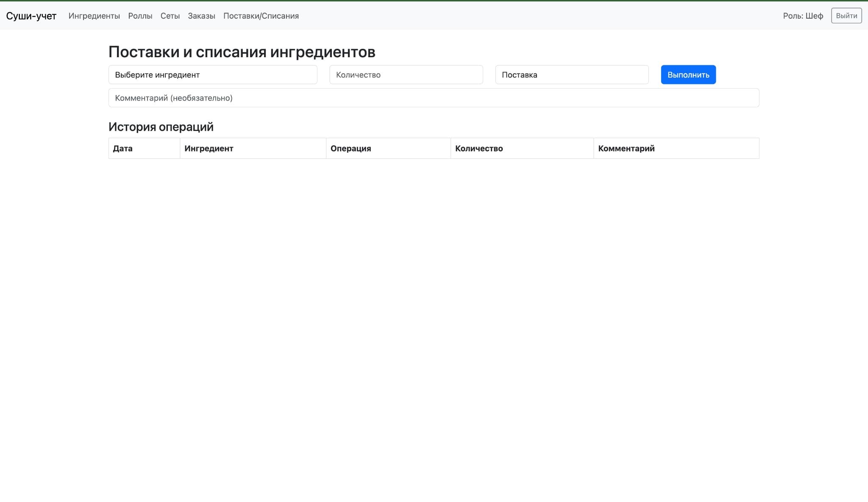
Task: Open the Сеты section in navbar
Action: pos(170,16)
